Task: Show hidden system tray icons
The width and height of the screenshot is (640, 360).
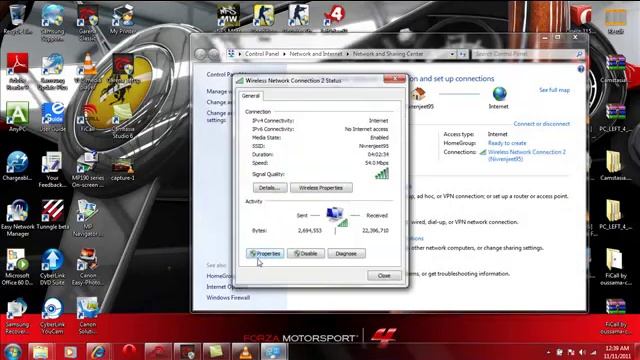Action: coord(548,352)
